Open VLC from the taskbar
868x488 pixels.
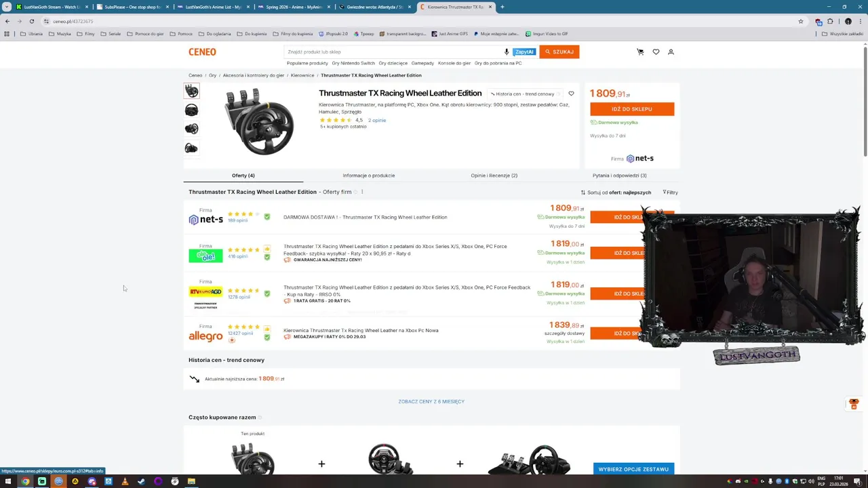[125, 481]
